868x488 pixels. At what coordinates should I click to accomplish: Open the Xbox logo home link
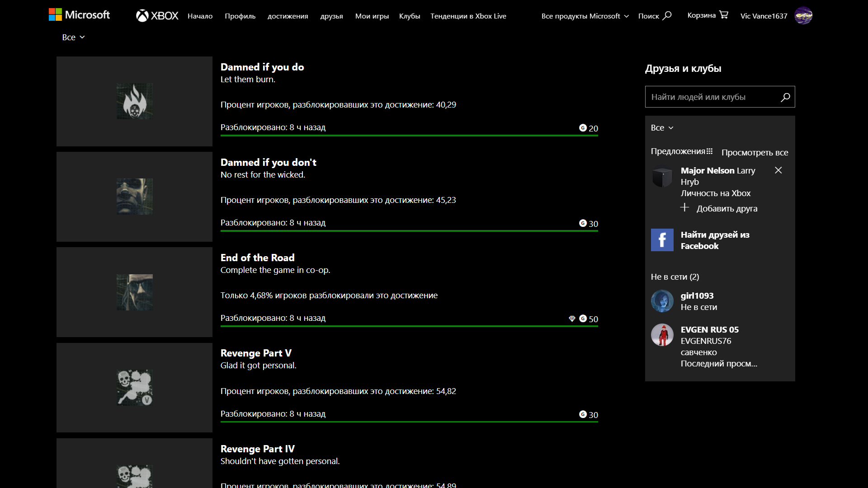(157, 16)
